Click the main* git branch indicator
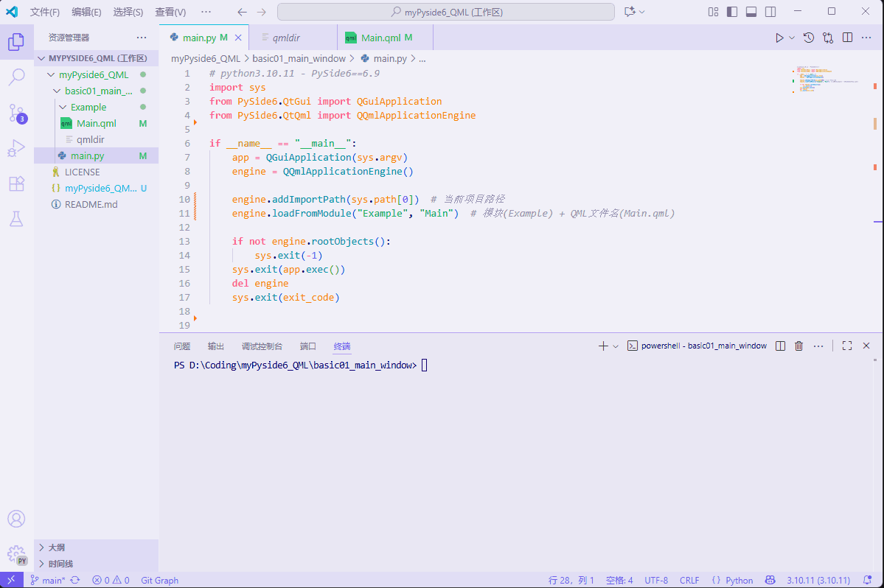Screen dimensions: 884x588 tap(48, 580)
